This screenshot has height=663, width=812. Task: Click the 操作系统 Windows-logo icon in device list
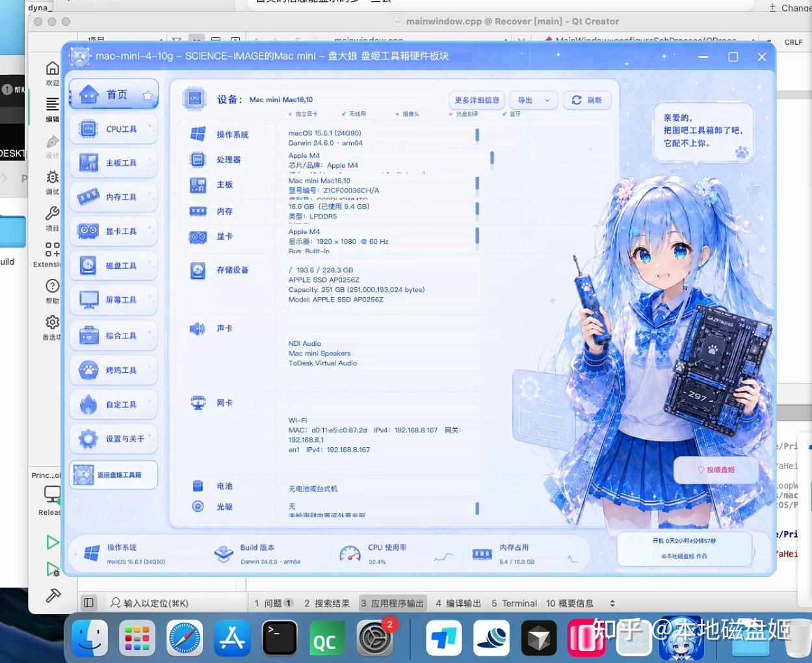pos(198,135)
